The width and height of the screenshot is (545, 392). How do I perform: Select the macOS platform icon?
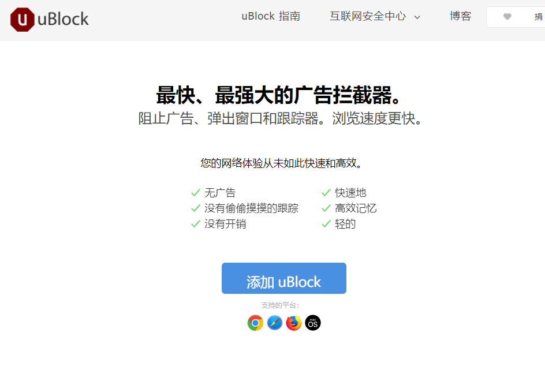tap(312, 323)
